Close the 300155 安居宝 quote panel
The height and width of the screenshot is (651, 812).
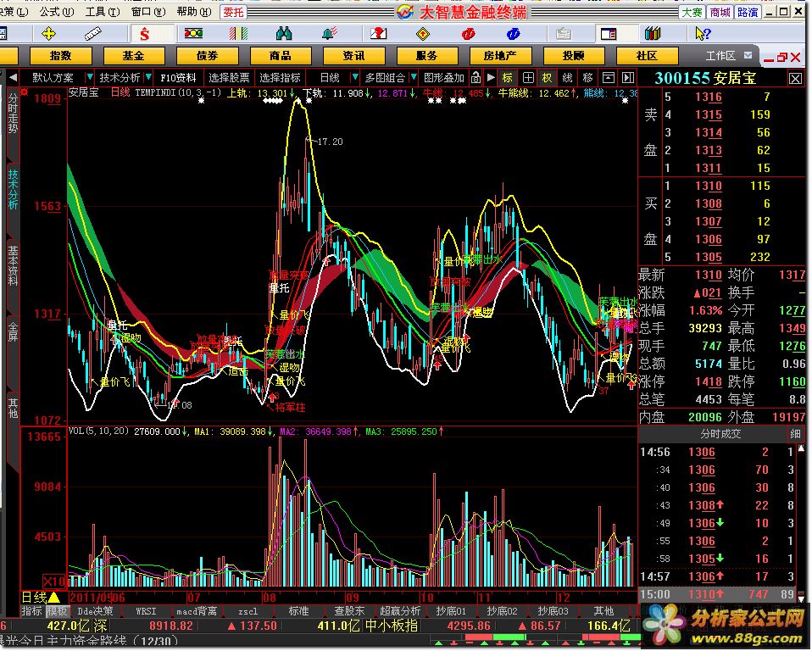pyautogui.click(x=795, y=79)
